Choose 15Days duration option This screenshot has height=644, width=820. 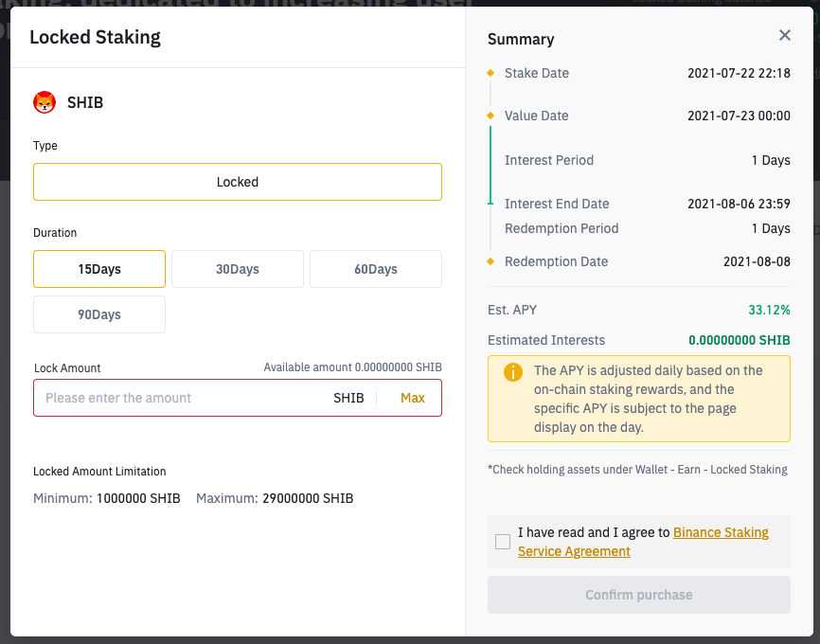point(99,269)
